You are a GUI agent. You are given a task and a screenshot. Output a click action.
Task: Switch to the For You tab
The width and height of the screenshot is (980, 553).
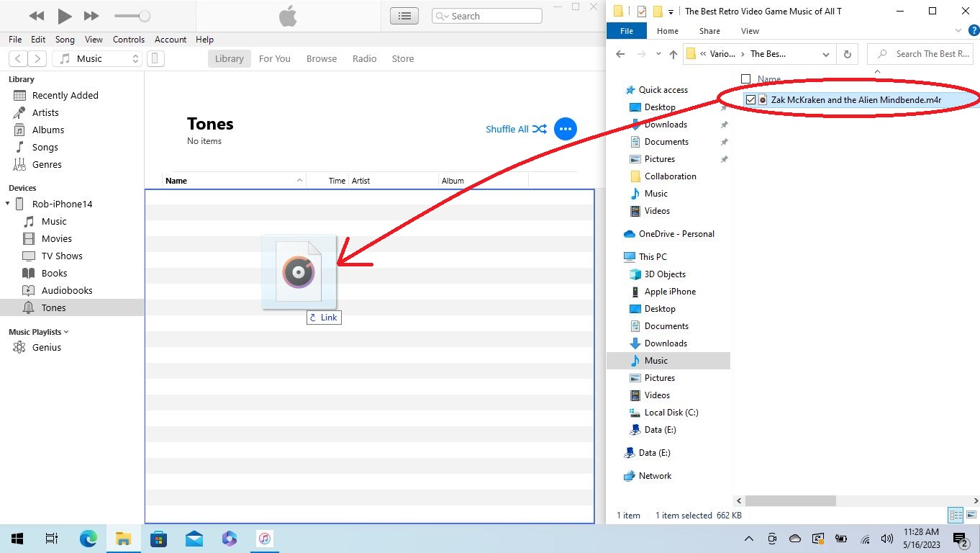point(275,59)
